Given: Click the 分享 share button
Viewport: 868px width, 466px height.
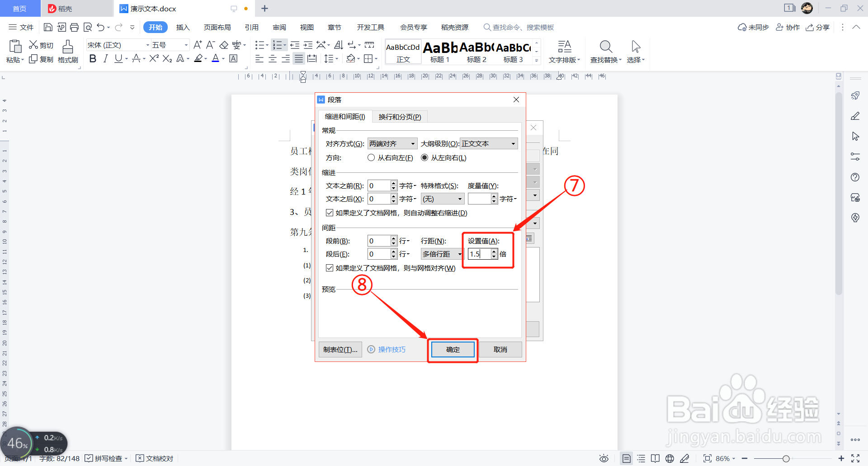Looking at the screenshot, I should (x=817, y=28).
